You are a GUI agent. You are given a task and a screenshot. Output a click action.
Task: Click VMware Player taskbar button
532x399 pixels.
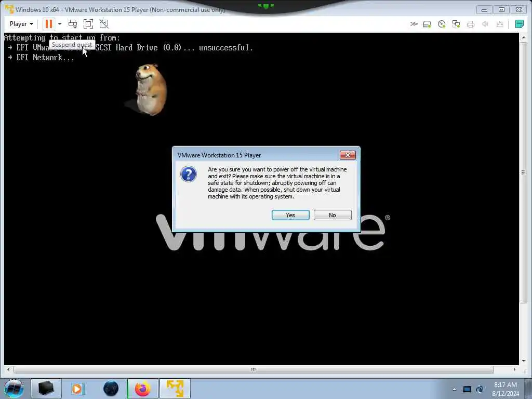(x=175, y=389)
